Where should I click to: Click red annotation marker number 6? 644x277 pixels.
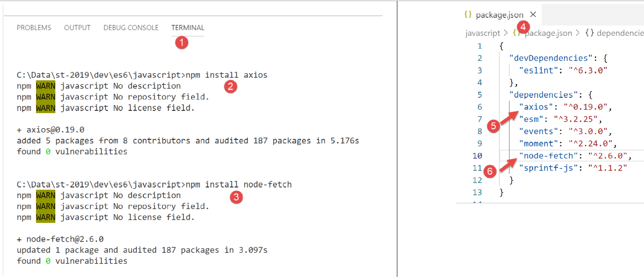490,171
